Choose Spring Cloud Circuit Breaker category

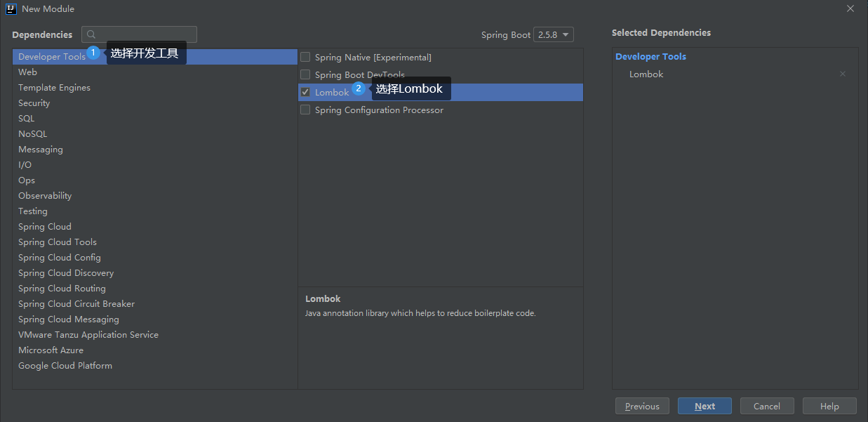click(x=155, y=303)
